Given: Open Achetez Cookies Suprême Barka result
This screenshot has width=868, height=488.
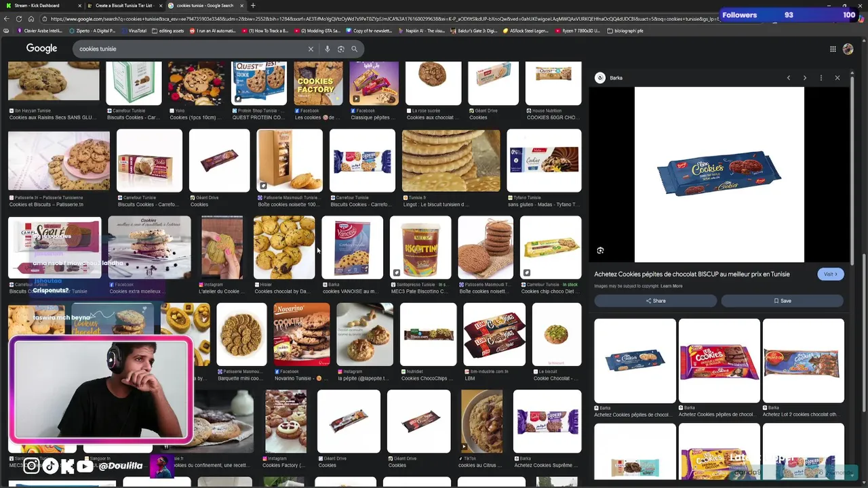Looking at the screenshot, I should coord(547,421).
